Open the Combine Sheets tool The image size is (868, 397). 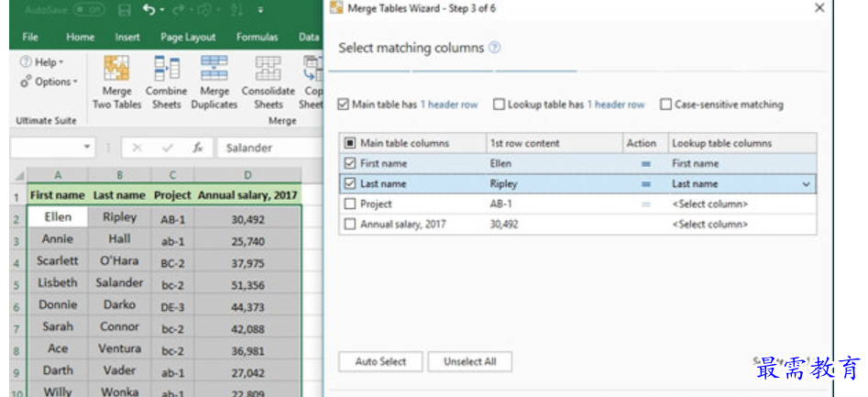coord(166,83)
